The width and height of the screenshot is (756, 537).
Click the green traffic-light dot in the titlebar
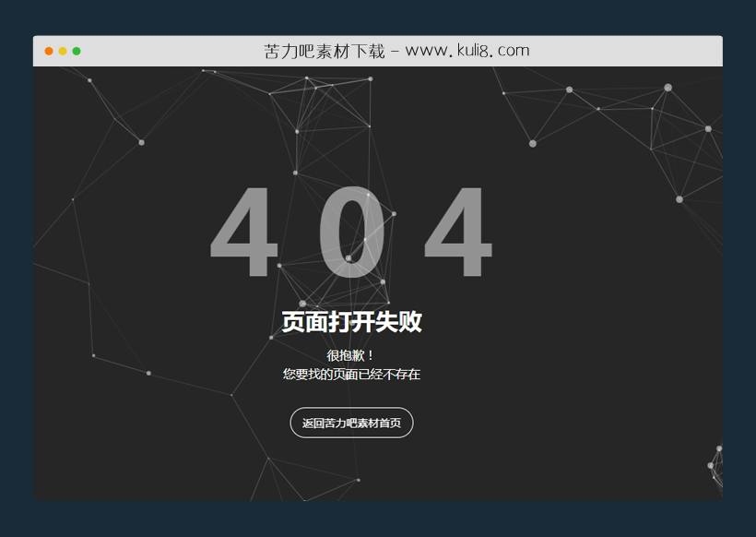(x=76, y=51)
